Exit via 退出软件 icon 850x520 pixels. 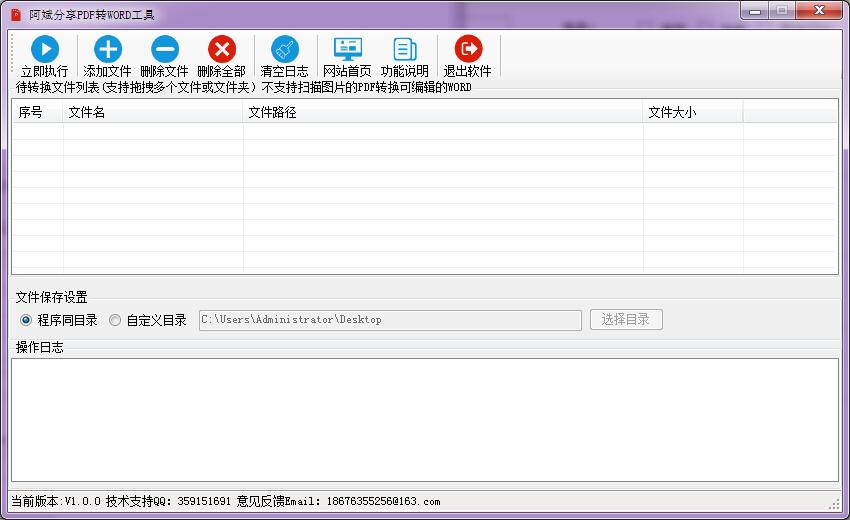click(x=468, y=49)
